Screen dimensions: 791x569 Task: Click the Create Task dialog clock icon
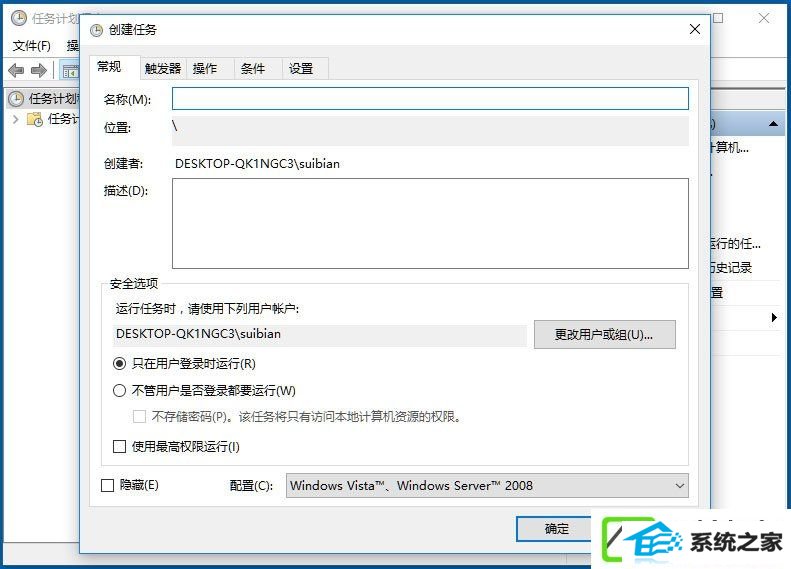96,31
